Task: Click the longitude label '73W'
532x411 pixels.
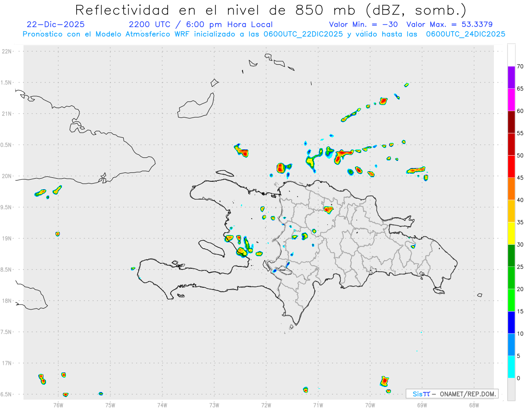Action: [x=214, y=405]
